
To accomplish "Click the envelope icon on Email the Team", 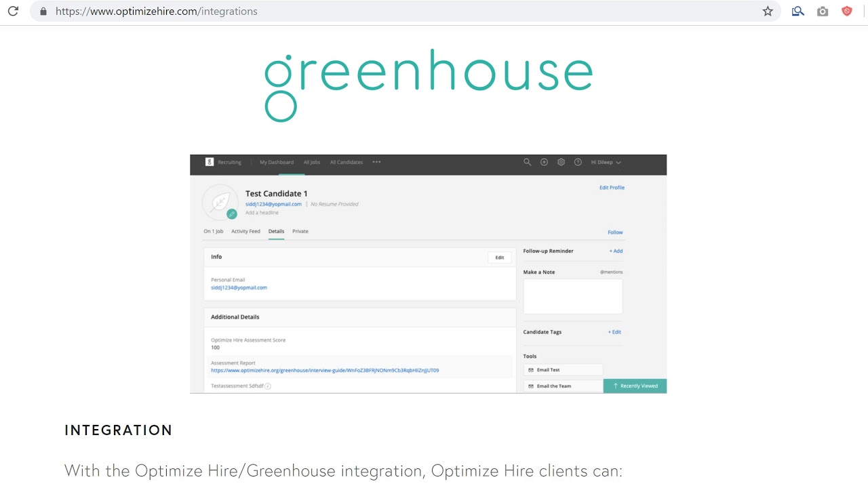I will [531, 386].
